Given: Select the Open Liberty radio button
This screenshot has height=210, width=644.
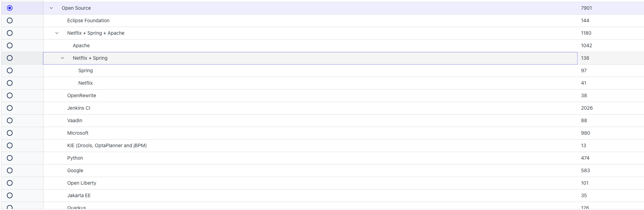Looking at the screenshot, I should (10, 183).
